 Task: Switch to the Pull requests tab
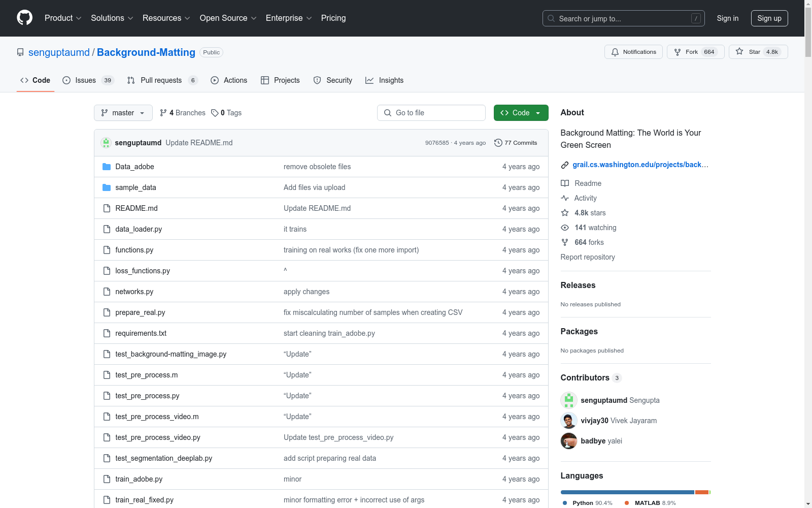(162, 80)
